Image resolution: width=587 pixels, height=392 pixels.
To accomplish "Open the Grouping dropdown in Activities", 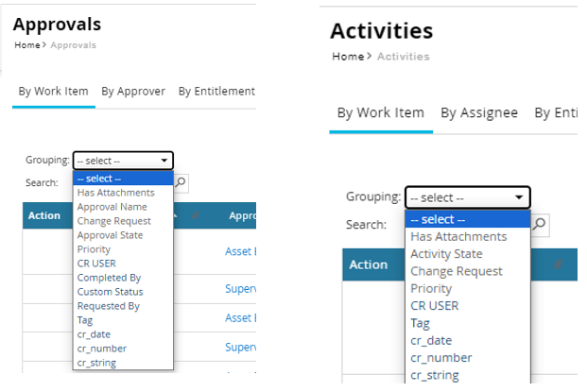I will (x=467, y=197).
